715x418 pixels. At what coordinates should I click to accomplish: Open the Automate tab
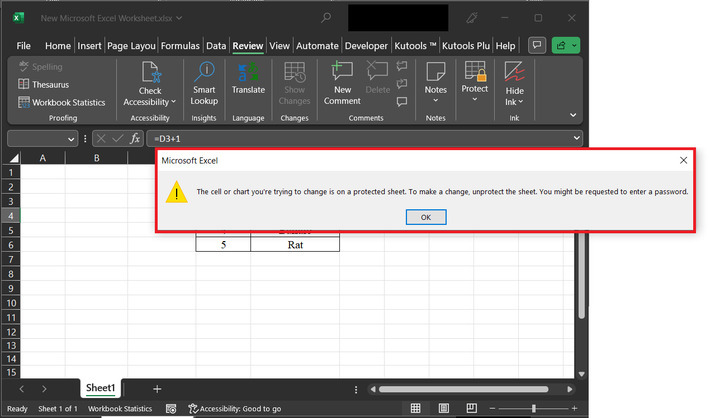pos(317,46)
